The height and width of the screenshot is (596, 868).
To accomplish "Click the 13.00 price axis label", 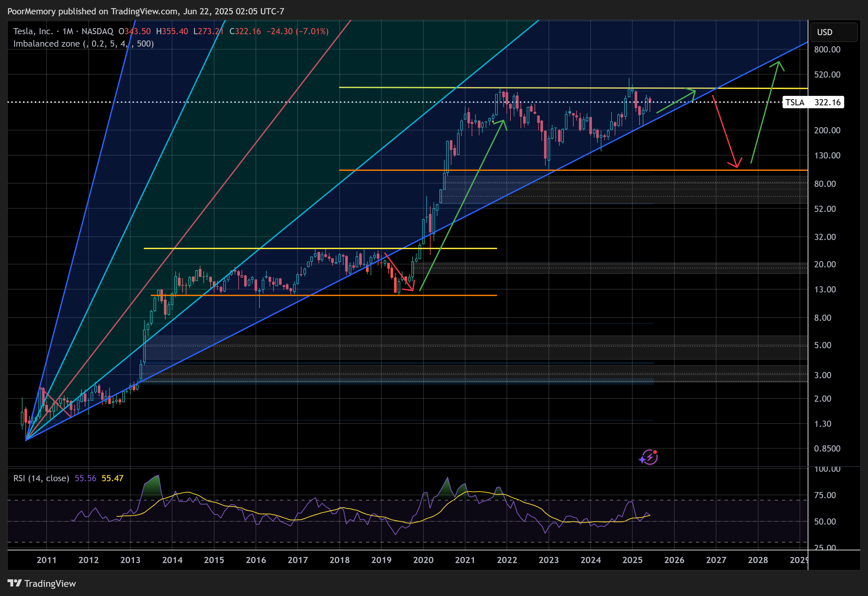I will [825, 290].
